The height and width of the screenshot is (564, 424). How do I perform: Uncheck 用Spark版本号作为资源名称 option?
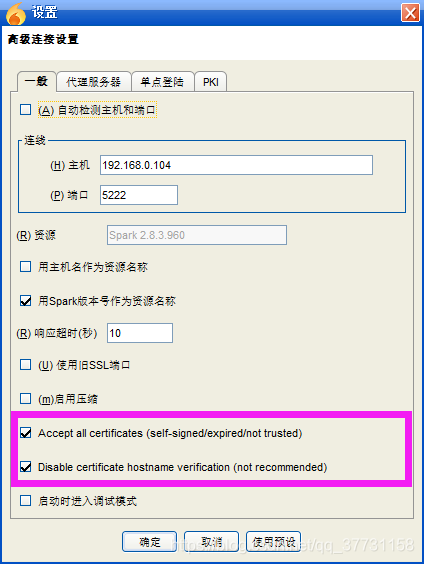coord(26,300)
